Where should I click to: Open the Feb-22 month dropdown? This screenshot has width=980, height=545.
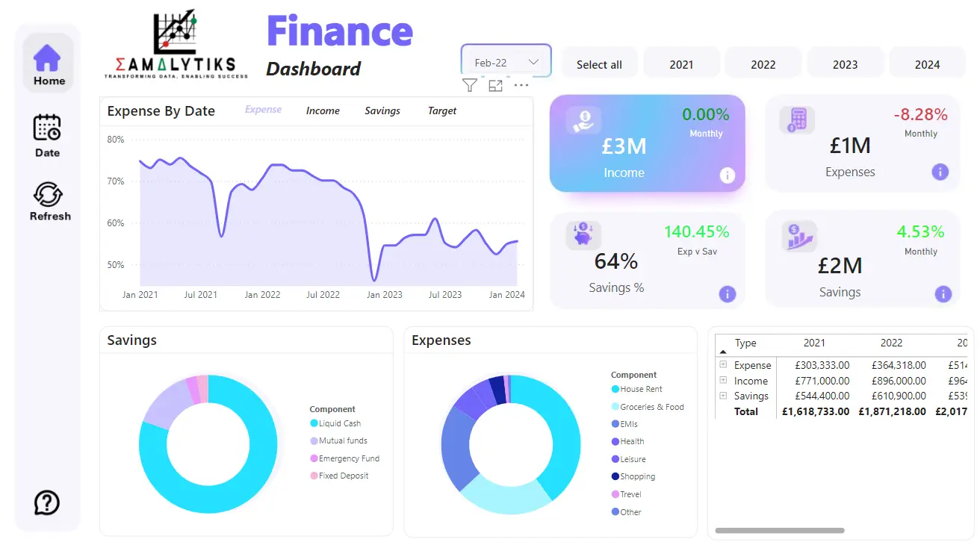(x=506, y=62)
